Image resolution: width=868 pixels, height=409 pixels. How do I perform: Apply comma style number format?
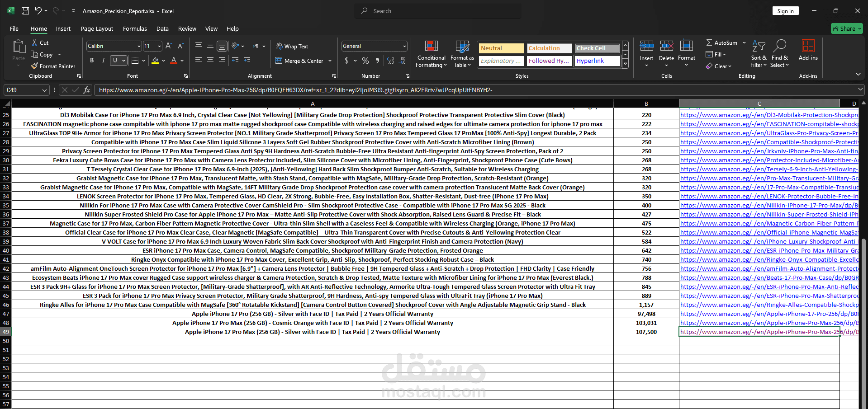click(x=377, y=61)
